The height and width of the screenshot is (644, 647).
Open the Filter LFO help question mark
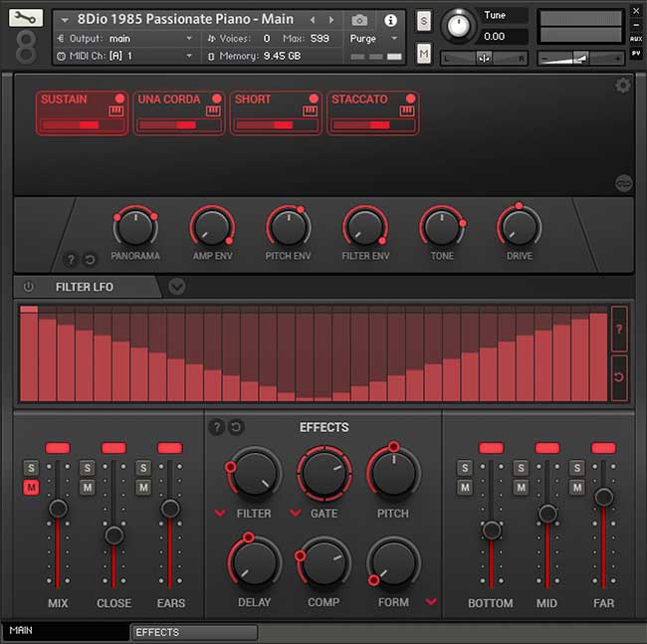[x=619, y=328]
